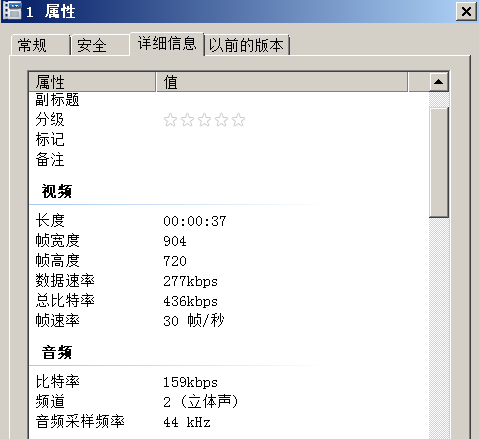
Task: Click the scroll up arrow button
Action: [x=439, y=82]
